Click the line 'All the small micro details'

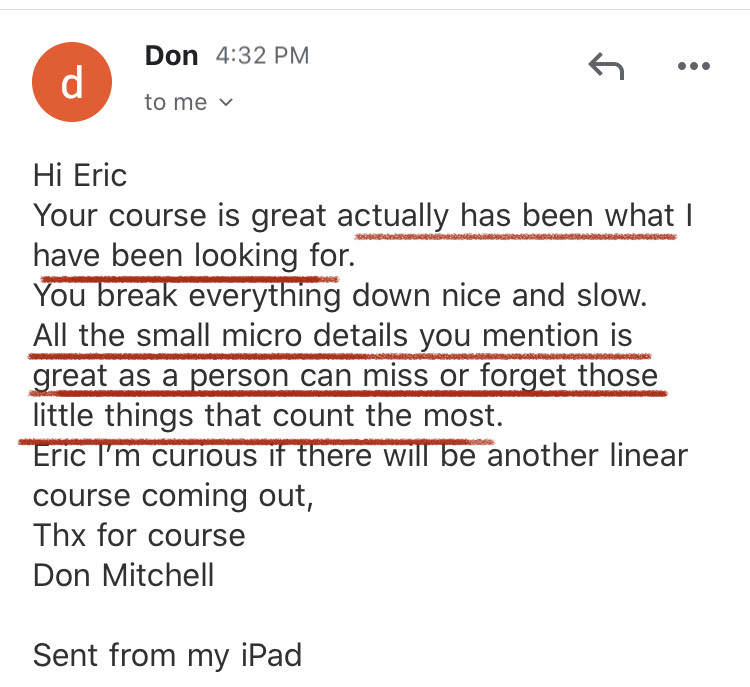coord(333,335)
